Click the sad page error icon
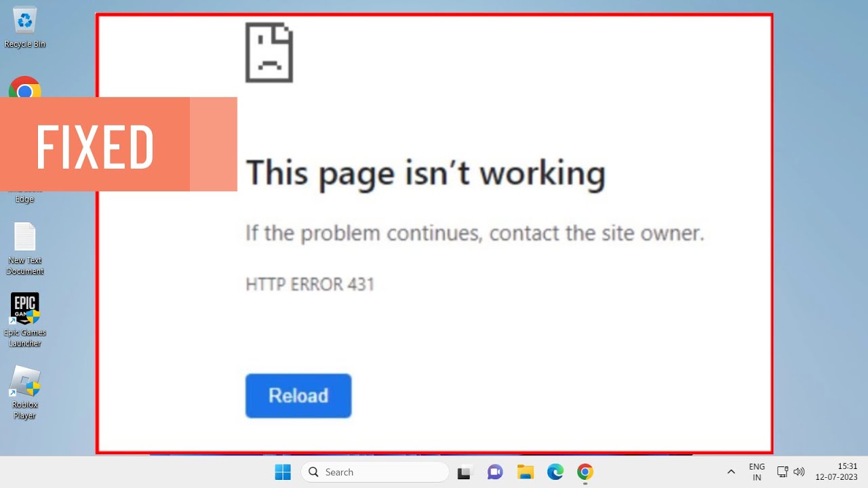The image size is (868, 488). click(x=269, y=52)
